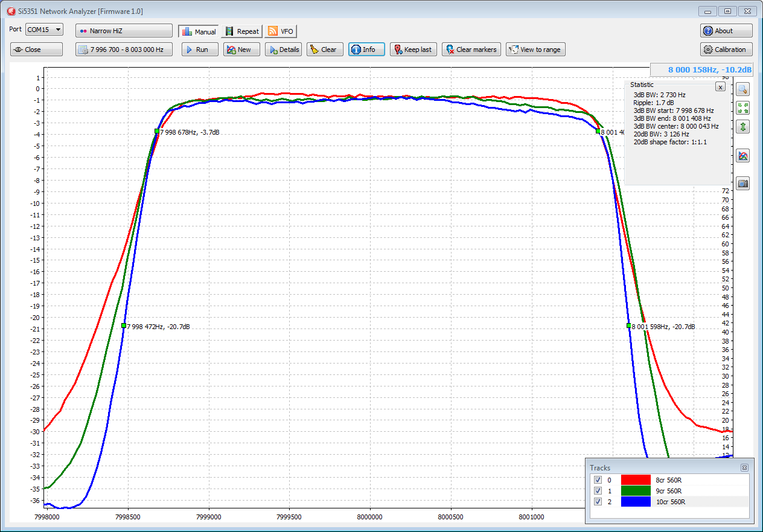The height and width of the screenshot is (532, 763).
Task: Open the Calibration settings
Action: [726, 50]
